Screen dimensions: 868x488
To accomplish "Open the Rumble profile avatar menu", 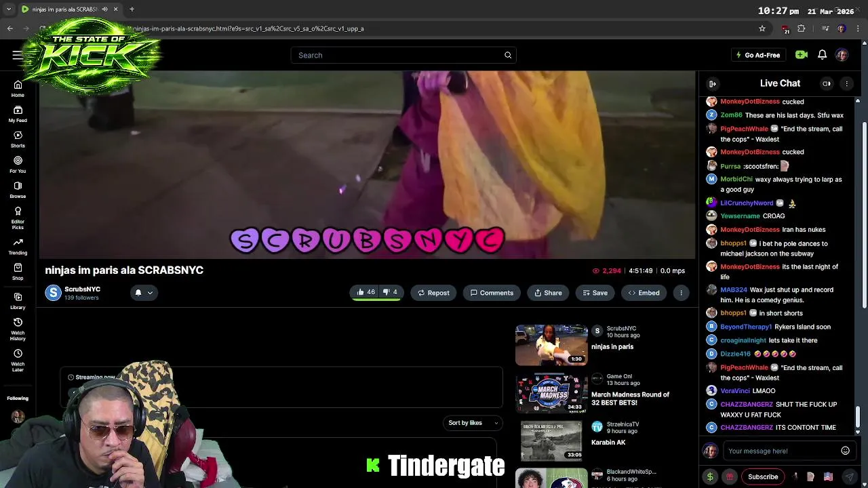I will click(x=842, y=55).
